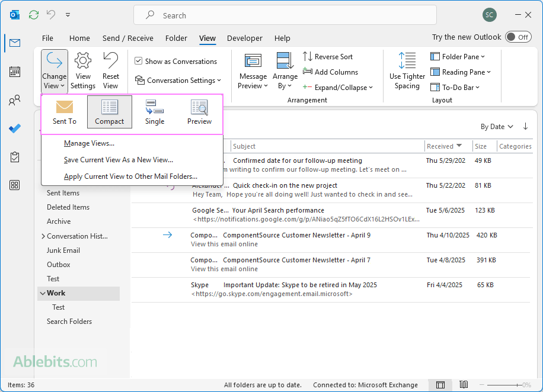543x392 pixels.
Task: Click the SC account avatar
Action: pos(489,15)
